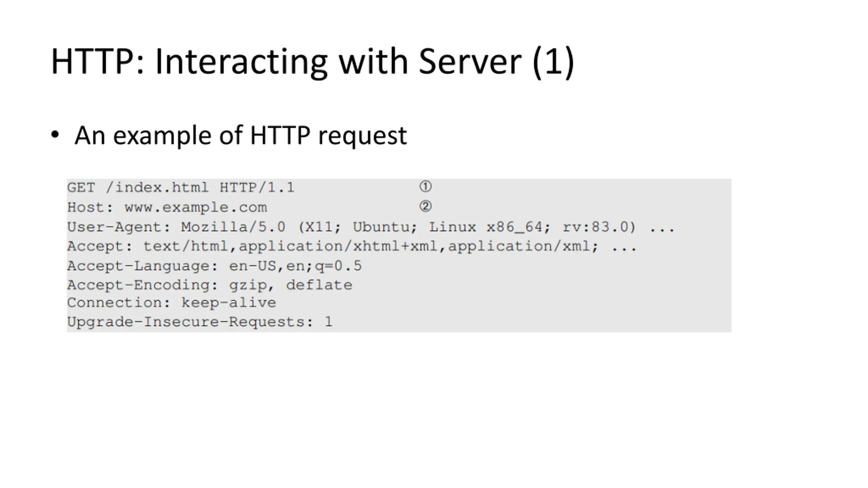868x488 pixels.
Task: Click the 'Connection: keep-alive' line
Action: click(x=172, y=303)
